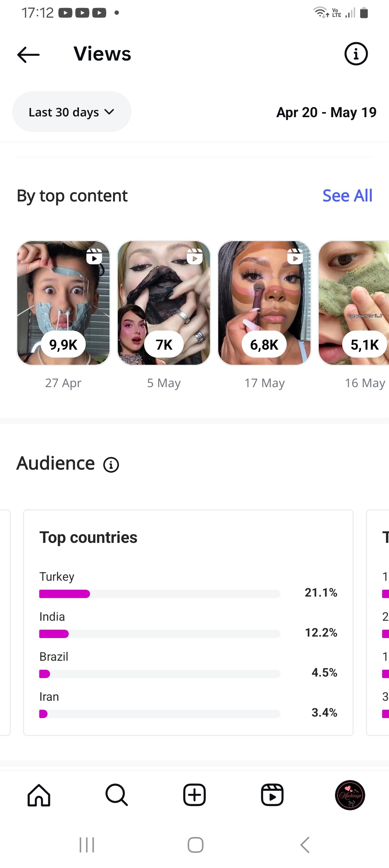Click the See All link

click(x=347, y=196)
